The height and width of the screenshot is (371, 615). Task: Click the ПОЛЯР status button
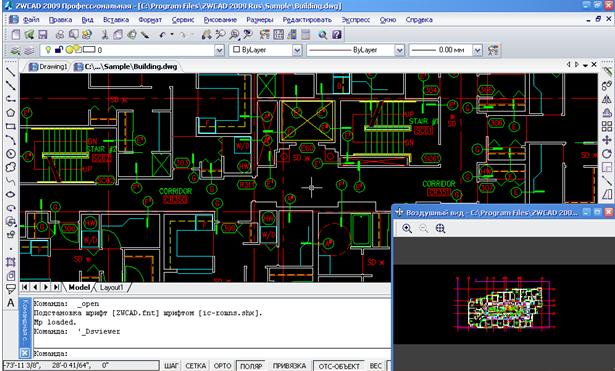click(x=251, y=366)
